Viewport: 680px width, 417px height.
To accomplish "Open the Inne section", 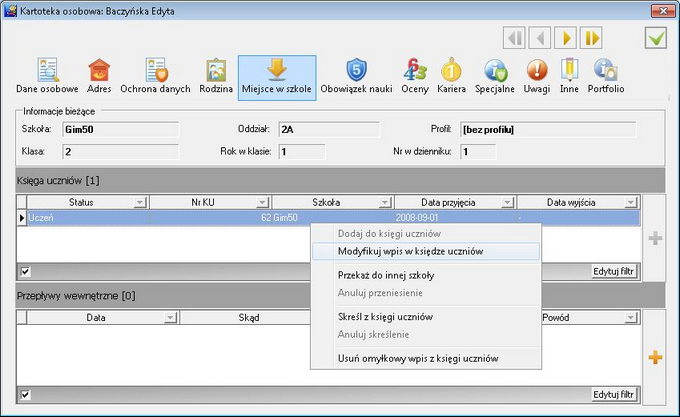I will coord(569,77).
